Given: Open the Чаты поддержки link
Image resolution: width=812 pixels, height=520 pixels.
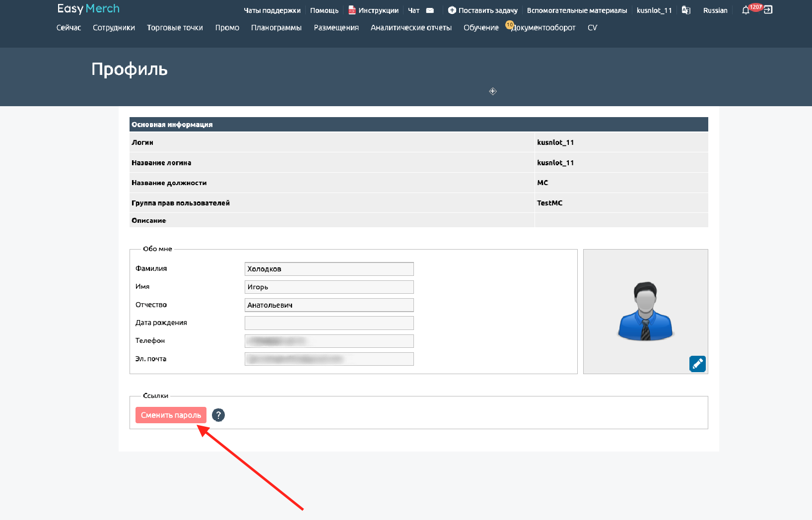Looking at the screenshot, I should 272,10.
